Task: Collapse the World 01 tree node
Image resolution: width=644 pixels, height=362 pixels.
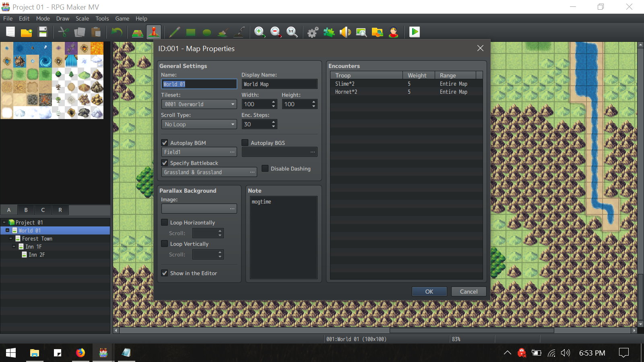Action: pyautogui.click(x=8, y=230)
